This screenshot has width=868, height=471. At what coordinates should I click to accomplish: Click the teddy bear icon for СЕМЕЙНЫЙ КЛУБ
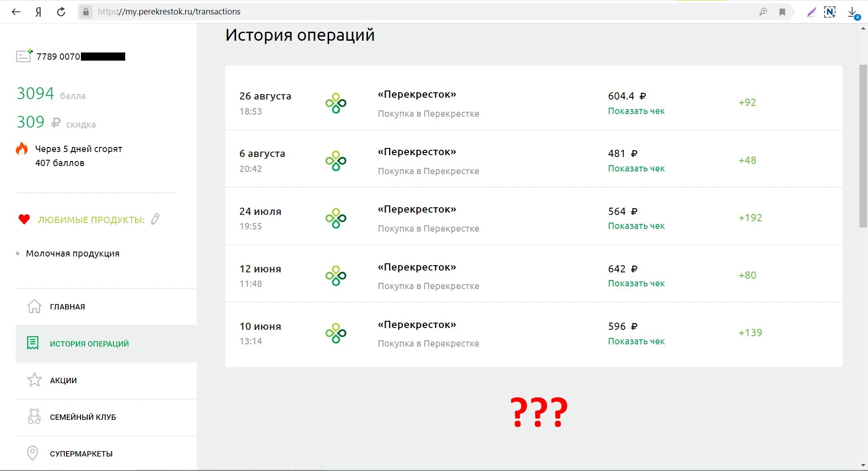pyautogui.click(x=34, y=416)
